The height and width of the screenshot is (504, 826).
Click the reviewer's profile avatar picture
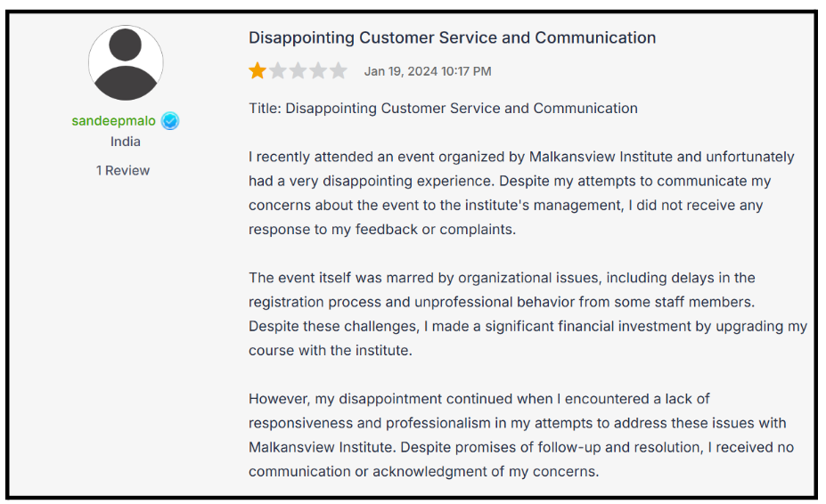point(126,63)
